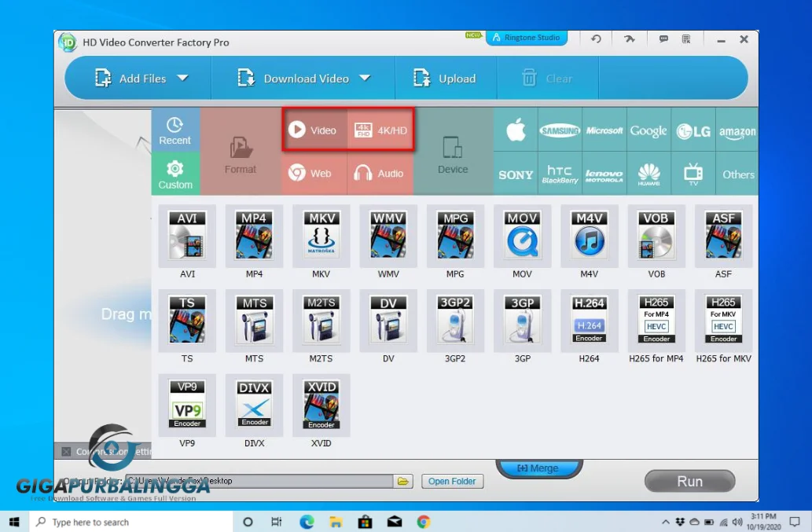The image size is (812, 532).
Task: Open Huawei device presets
Action: [648, 174]
